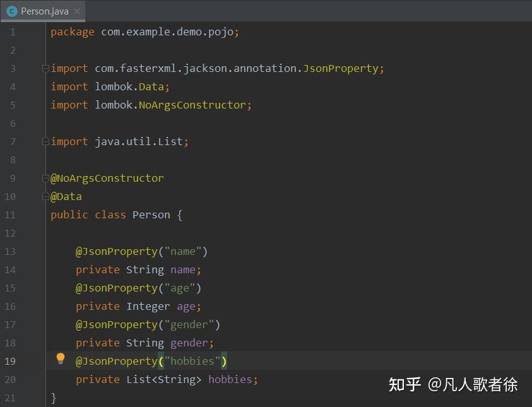Close the Person.java tab
Image resolution: width=532 pixels, height=407 pixels.
[x=77, y=11]
